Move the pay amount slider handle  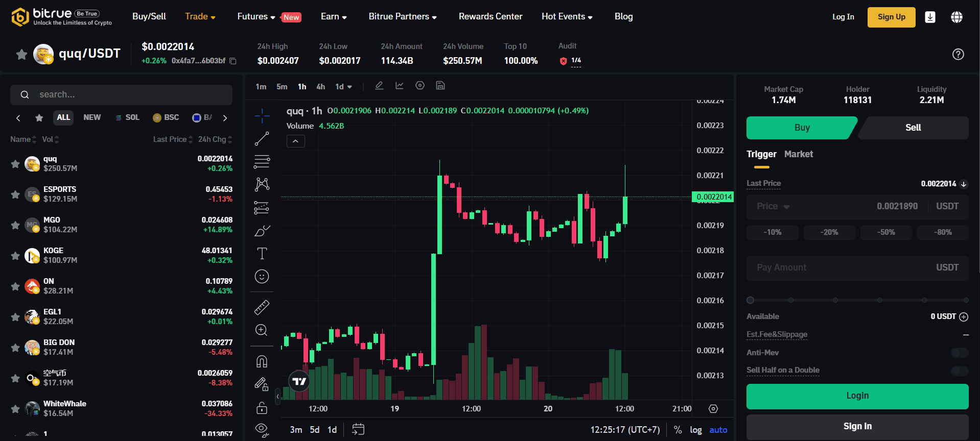click(x=750, y=300)
